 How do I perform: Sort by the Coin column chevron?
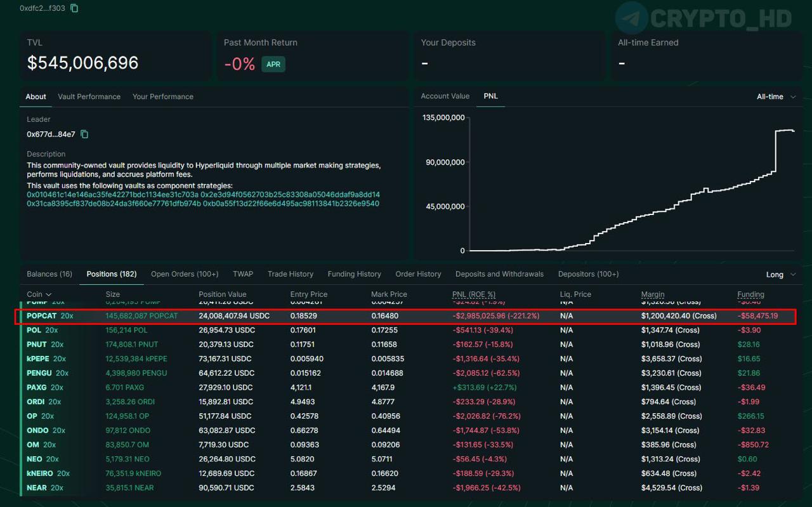point(49,294)
